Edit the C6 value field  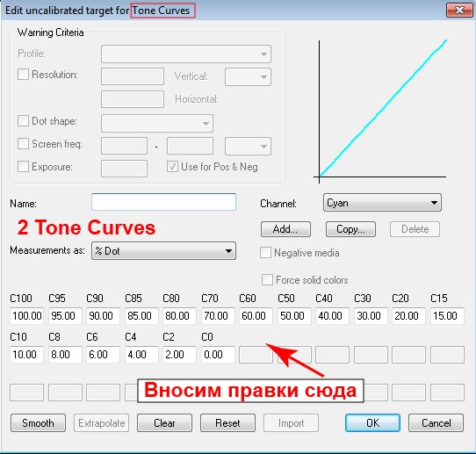[103, 355]
